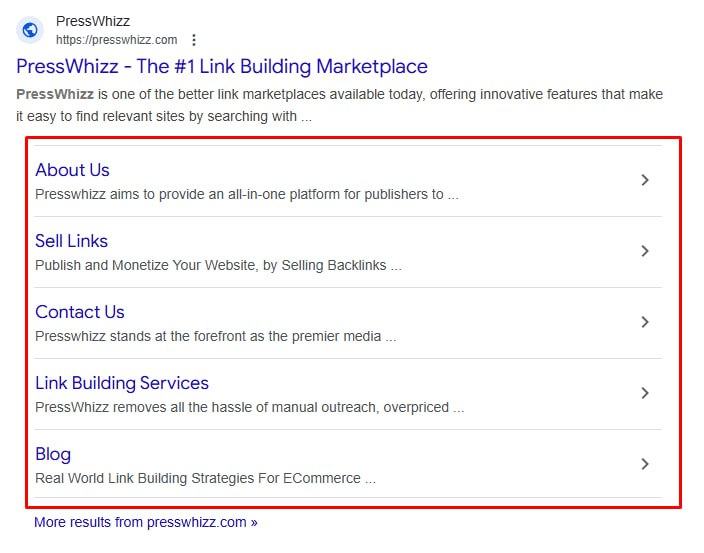This screenshot has width=704, height=553.
Task: Click the main PressWhizz result description snippet
Action: (340, 105)
